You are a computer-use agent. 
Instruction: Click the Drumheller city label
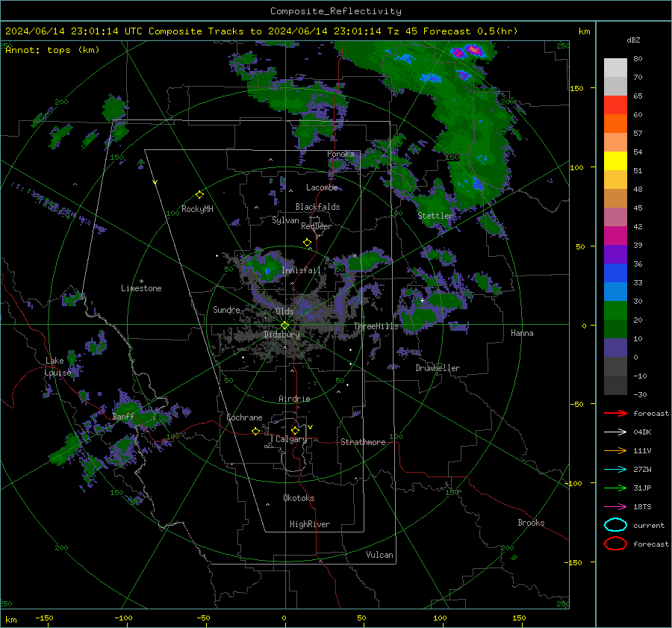[x=438, y=368]
